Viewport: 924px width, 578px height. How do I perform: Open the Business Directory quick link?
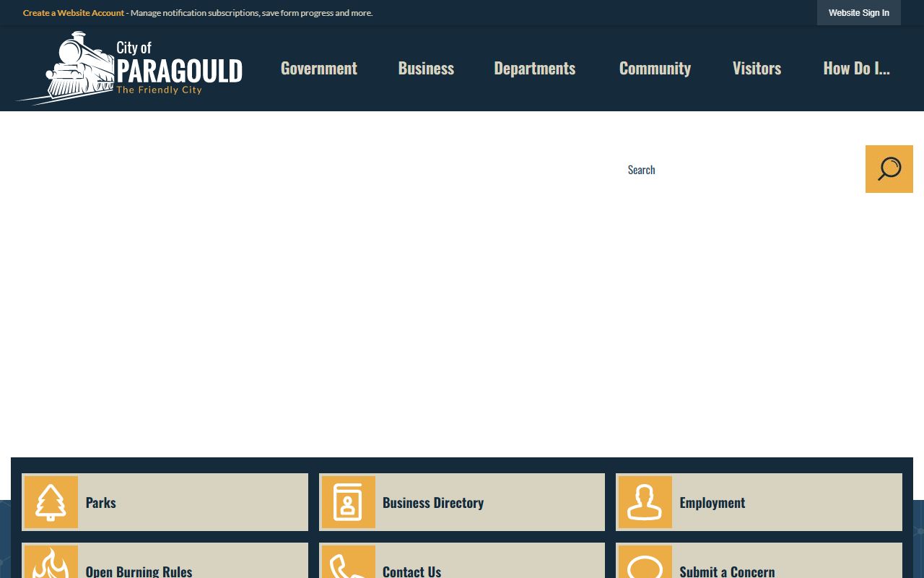pyautogui.click(x=462, y=502)
